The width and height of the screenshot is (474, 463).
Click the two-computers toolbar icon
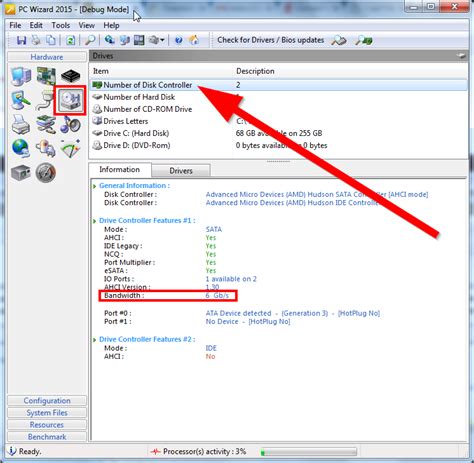coord(125,40)
